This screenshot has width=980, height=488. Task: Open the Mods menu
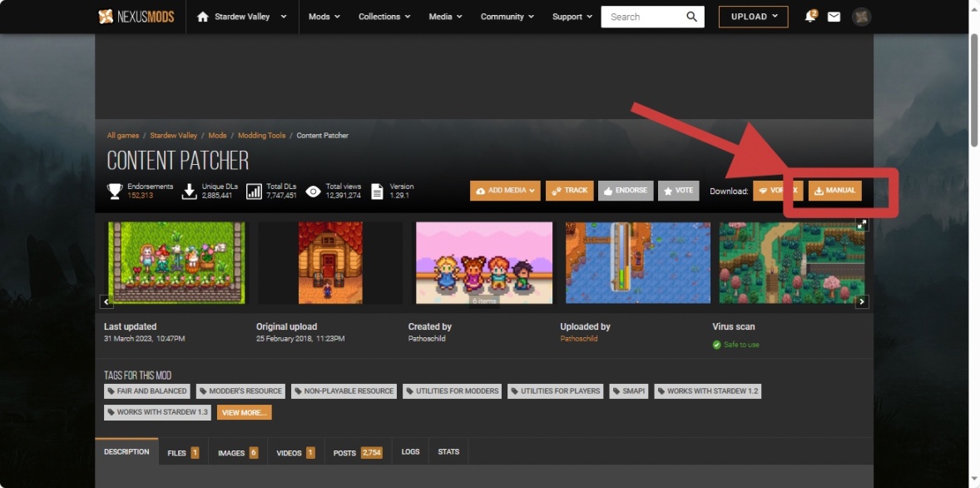click(x=324, y=17)
